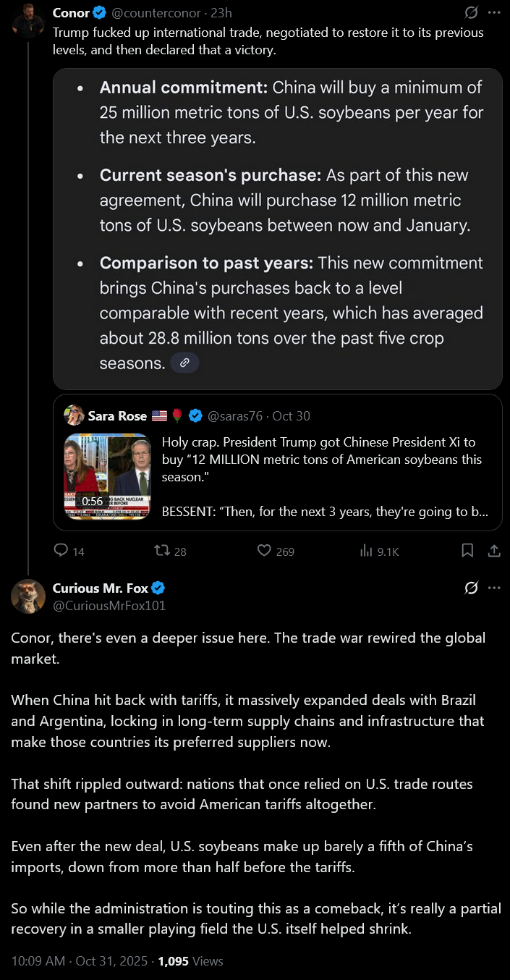The height and width of the screenshot is (980, 510).
Task: Click Grok icon on Conor's post
Action: tap(471, 13)
